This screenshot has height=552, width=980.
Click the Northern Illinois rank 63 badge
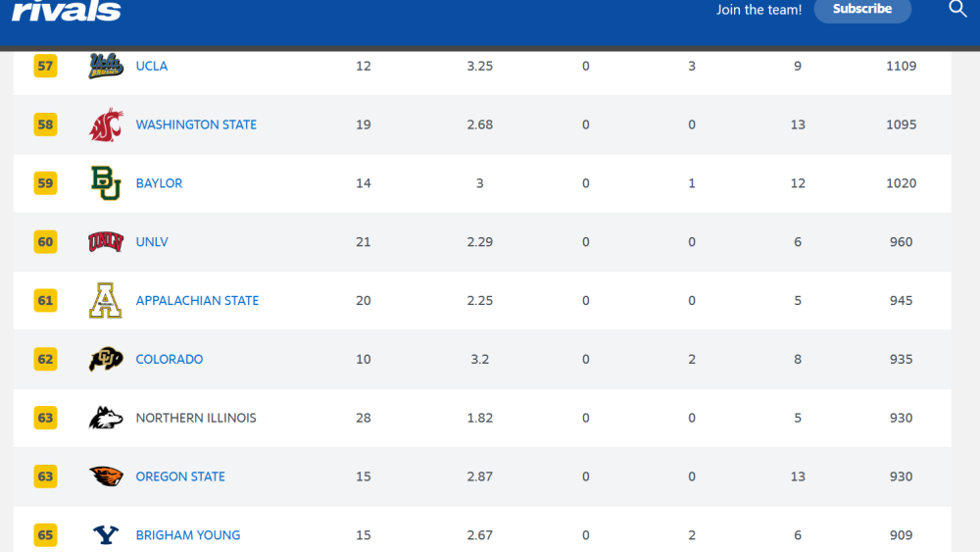click(46, 418)
